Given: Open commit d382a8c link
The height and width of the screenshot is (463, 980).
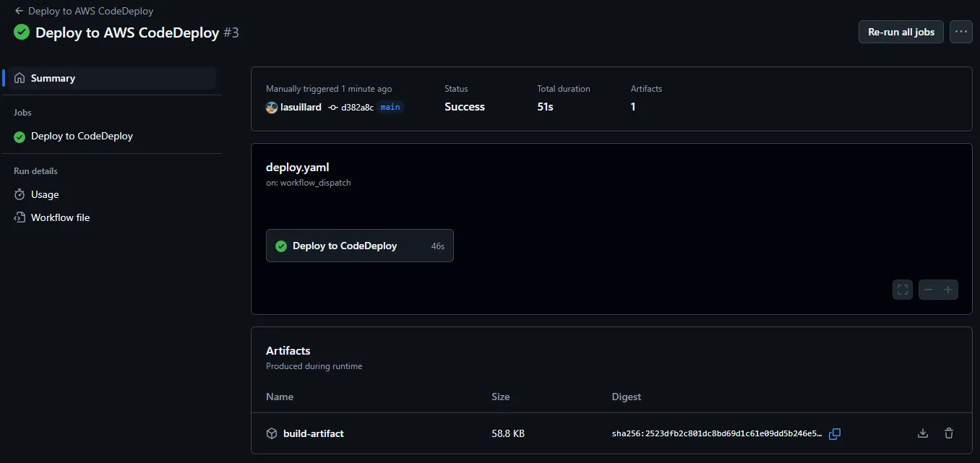Looking at the screenshot, I should click(356, 107).
